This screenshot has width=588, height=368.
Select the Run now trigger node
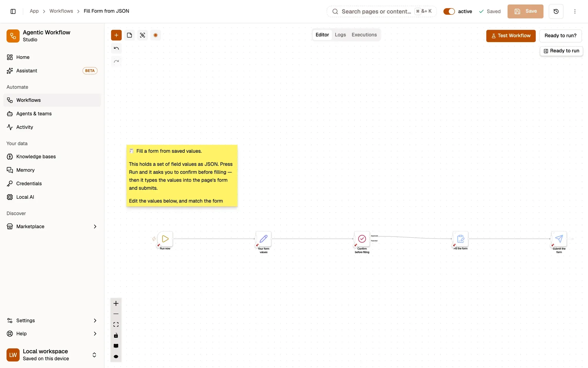click(x=165, y=239)
